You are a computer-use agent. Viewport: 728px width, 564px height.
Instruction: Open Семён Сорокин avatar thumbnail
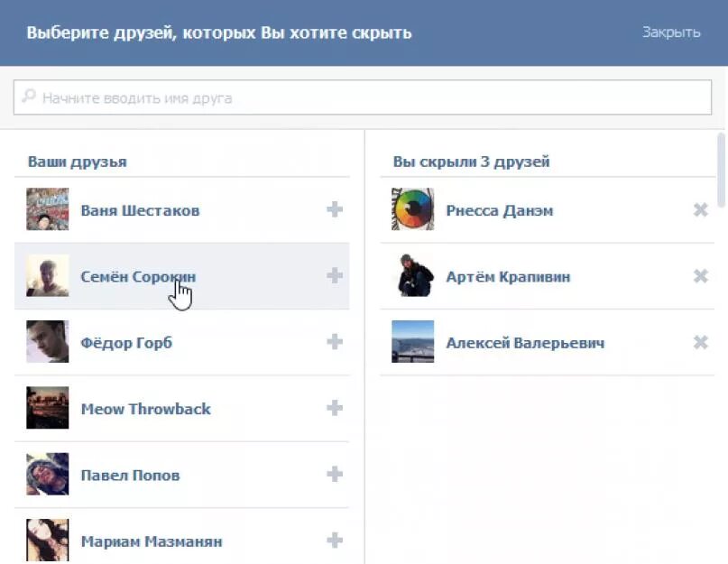(47, 275)
